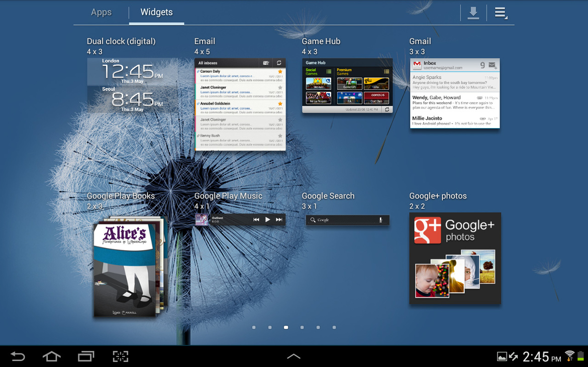Image resolution: width=588 pixels, height=367 pixels.
Task: Click the Gmail compose mail icon
Action: pyautogui.click(x=493, y=66)
